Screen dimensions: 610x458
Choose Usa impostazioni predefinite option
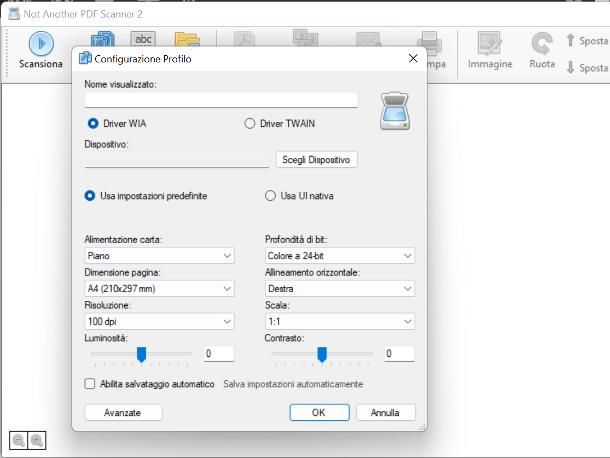pyautogui.click(x=90, y=196)
